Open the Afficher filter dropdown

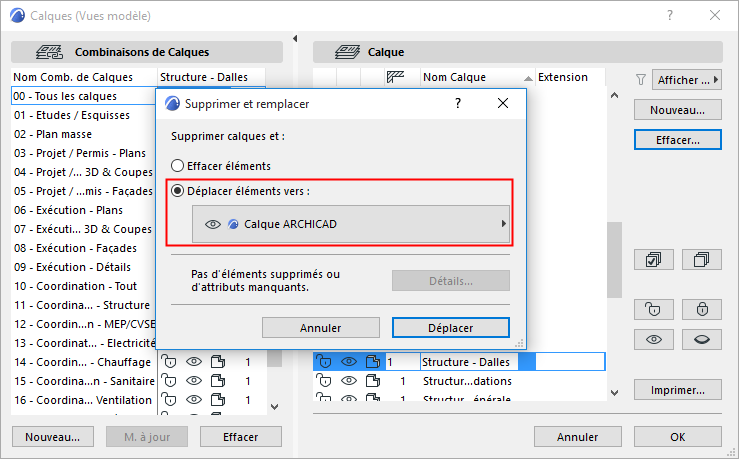tap(687, 79)
